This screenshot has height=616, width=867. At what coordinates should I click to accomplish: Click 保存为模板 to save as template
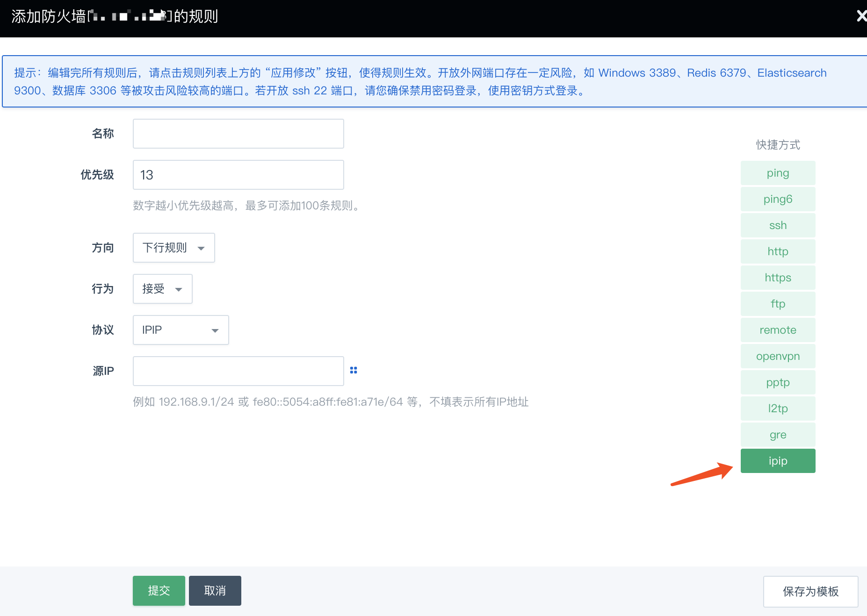pyautogui.click(x=811, y=592)
